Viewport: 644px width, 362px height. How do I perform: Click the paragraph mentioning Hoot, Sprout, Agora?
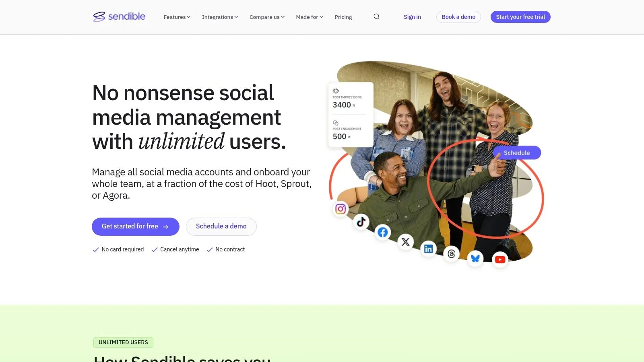point(202,184)
